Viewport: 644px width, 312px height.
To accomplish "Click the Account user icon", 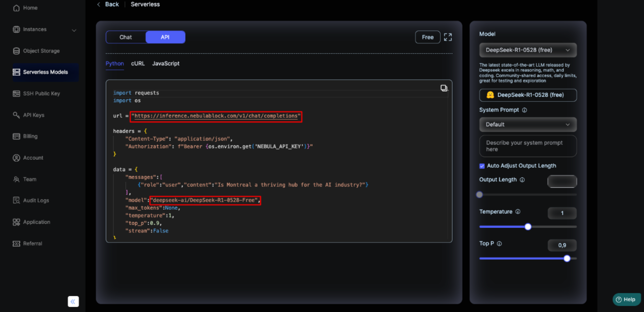I will click(16, 158).
